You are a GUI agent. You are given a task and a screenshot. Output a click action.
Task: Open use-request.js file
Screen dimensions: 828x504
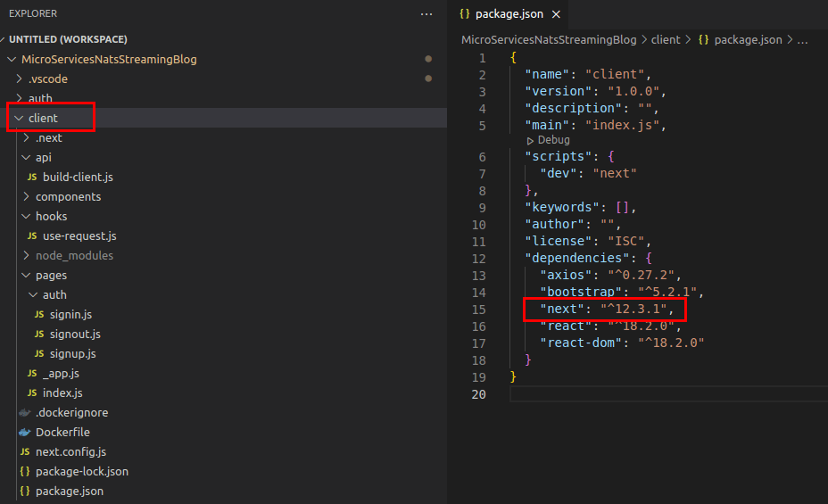point(79,235)
